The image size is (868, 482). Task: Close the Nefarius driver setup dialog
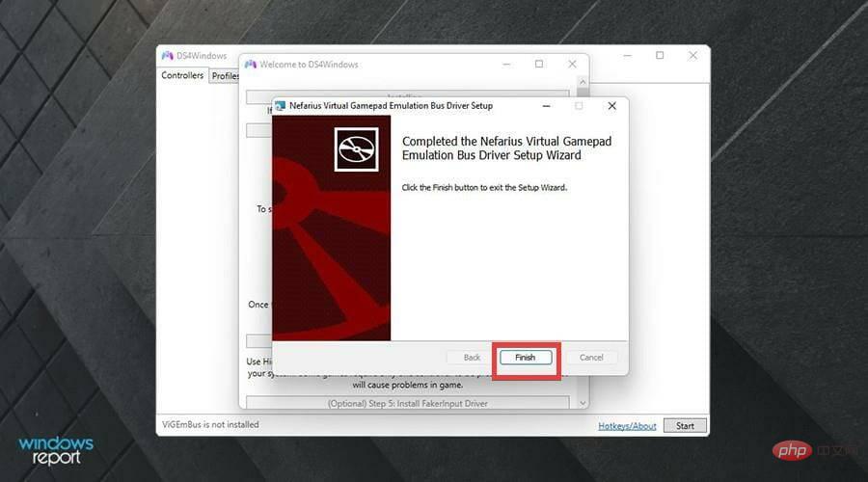coord(611,105)
